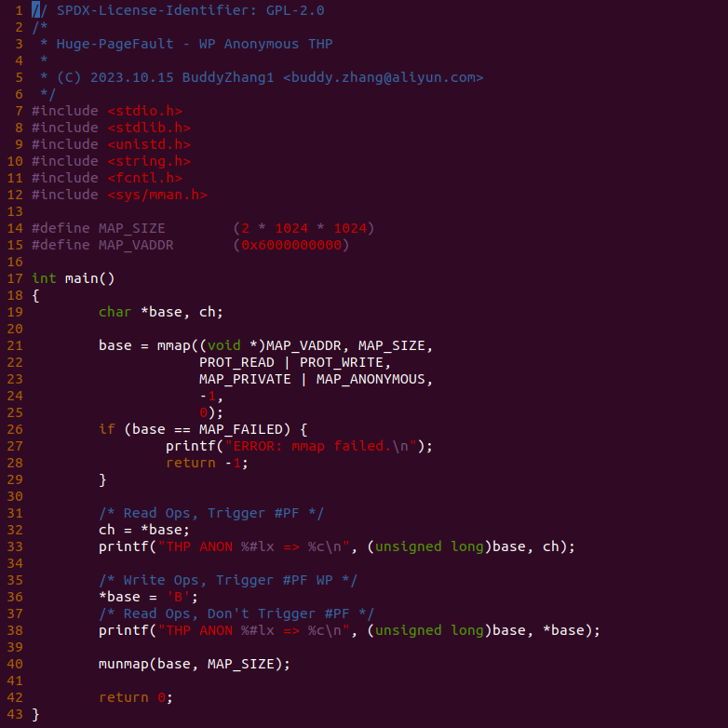
Task: Click the 'Write Ops, Trigger #PF WP' comment
Action: [x=227, y=580]
